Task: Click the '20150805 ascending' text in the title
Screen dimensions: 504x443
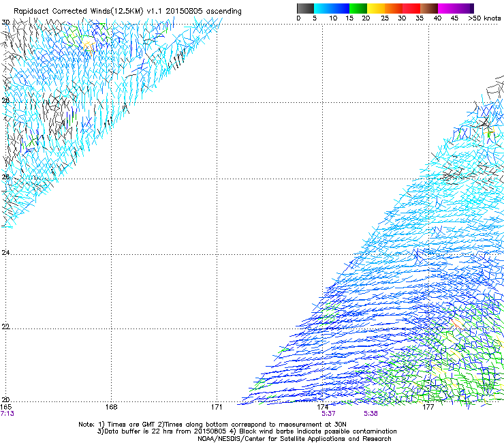Action: 204,11
